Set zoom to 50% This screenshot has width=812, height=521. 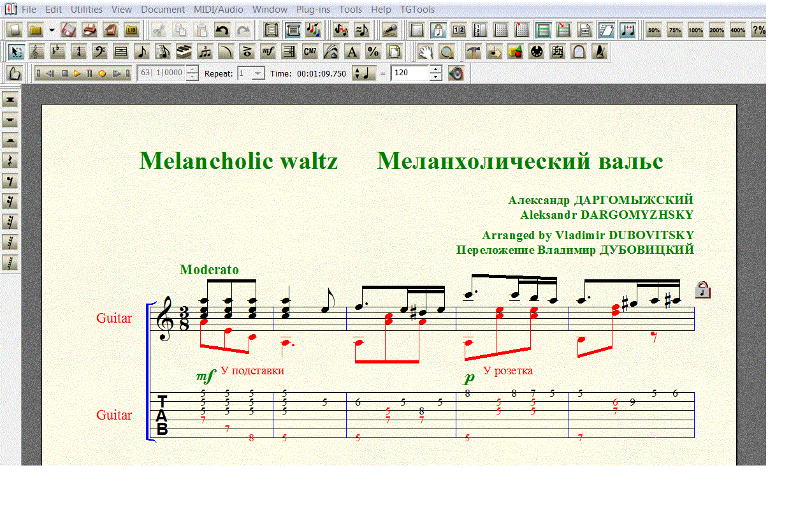coord(654,30)
